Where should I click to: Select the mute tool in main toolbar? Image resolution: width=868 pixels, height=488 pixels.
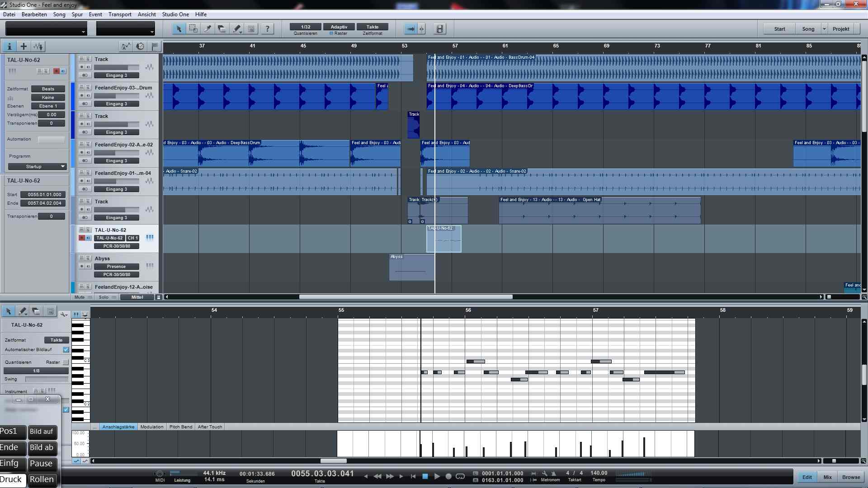point(251,29)
